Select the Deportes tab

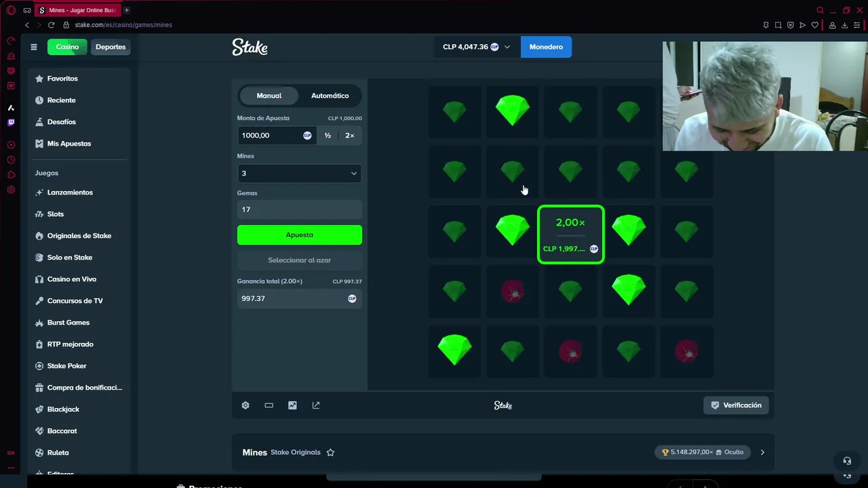pyautogui.click(x=111, y=47)
